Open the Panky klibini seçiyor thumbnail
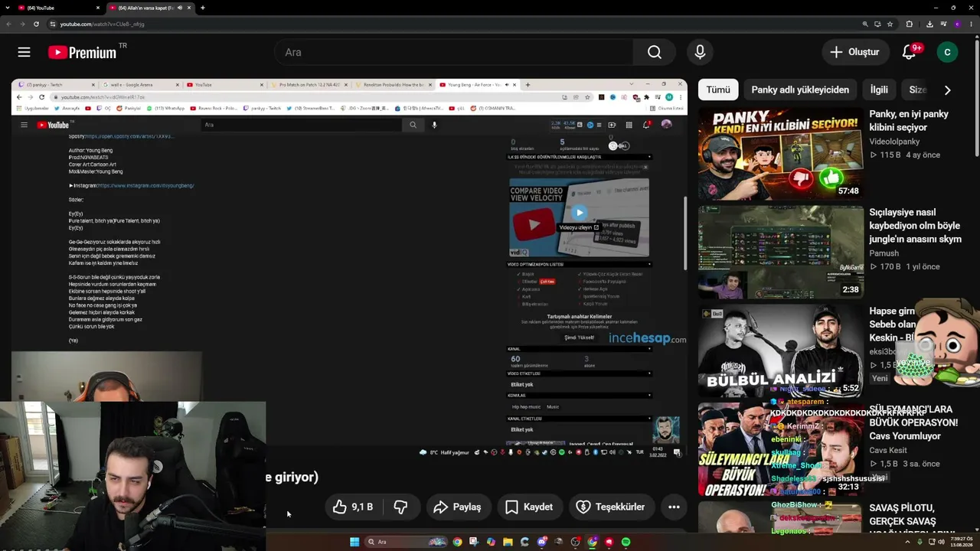The image size is (980, 551). 781,155
